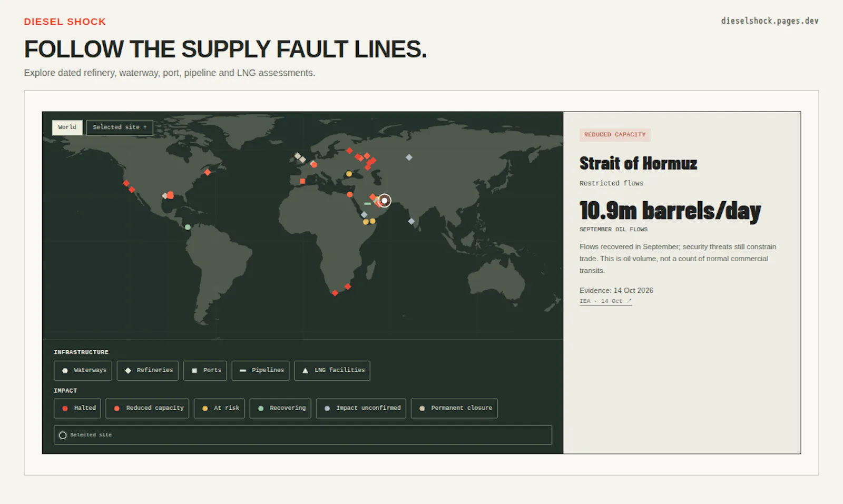Open the IEA · 14 Oct source link
843x504 pixels.
(x=605, y=301)
